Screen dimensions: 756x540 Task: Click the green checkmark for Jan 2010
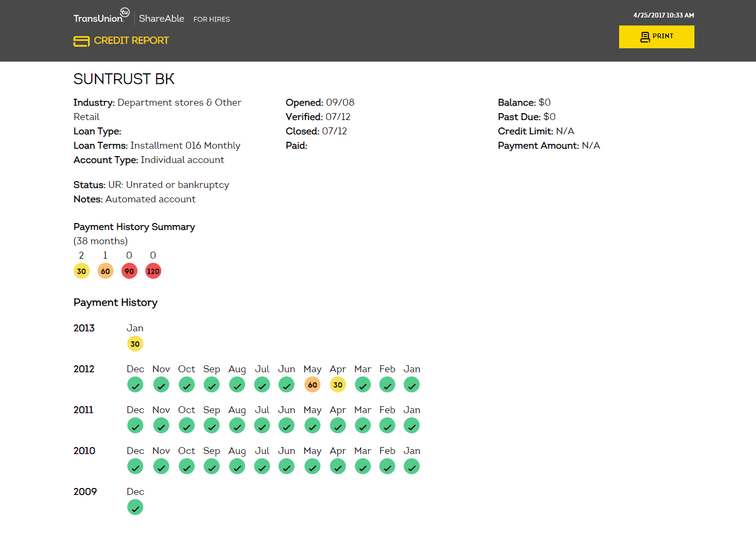click(x=412, y=466)
